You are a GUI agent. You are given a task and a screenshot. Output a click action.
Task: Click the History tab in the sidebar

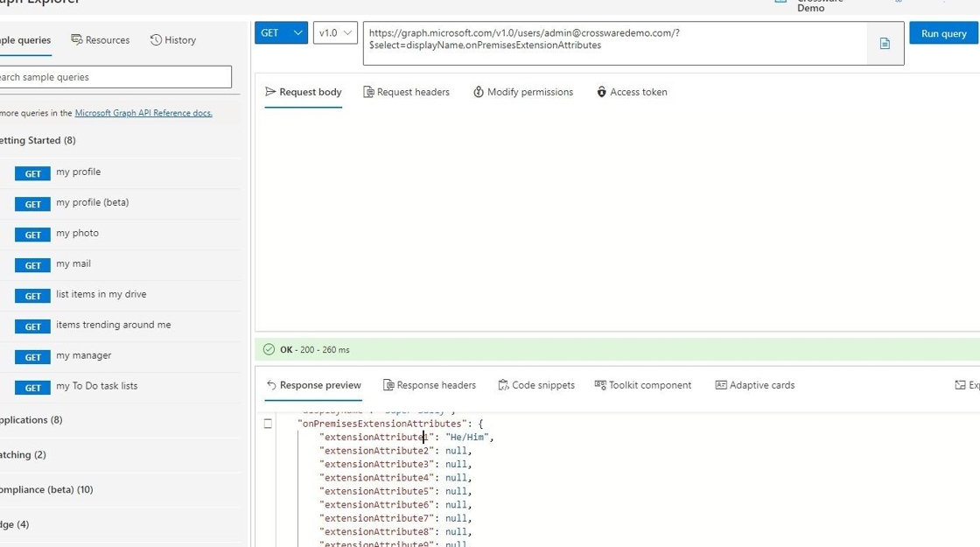(x=173, y=40)
